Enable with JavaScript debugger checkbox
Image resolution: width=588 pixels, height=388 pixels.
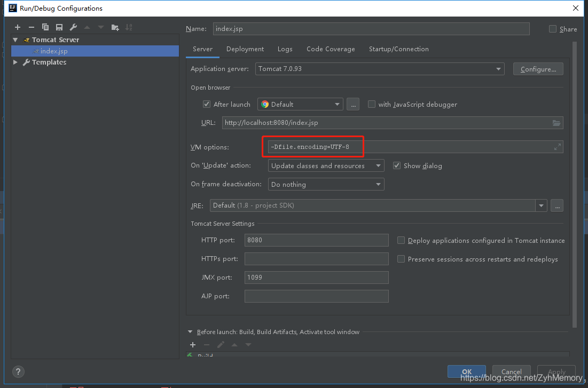pyautogui.click(x=371, y=104)
